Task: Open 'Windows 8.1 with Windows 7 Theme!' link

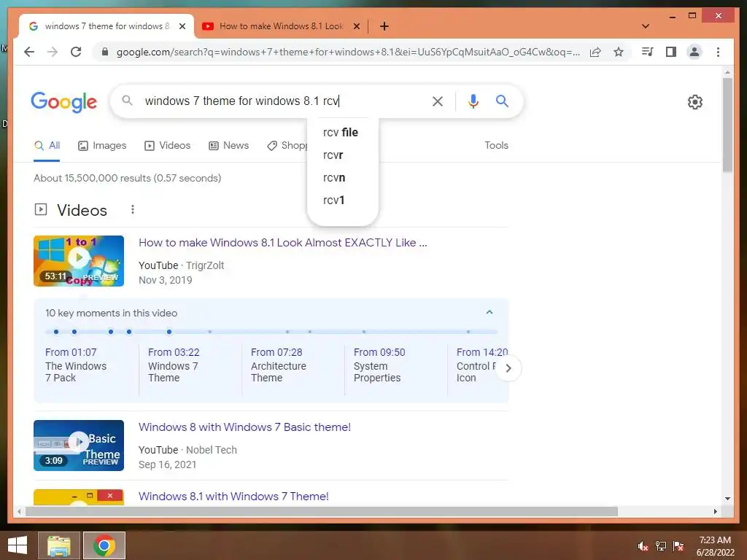Action: click(233, 496)
